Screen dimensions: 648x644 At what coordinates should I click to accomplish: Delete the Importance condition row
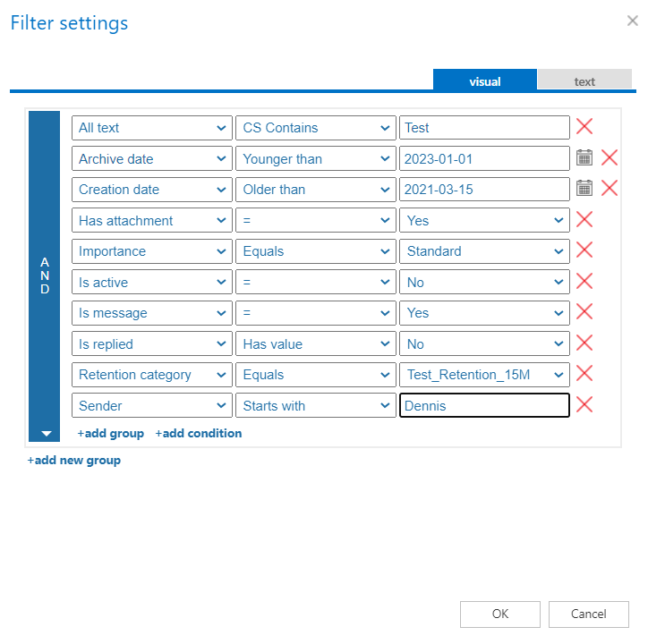click(x=584, y=250)
